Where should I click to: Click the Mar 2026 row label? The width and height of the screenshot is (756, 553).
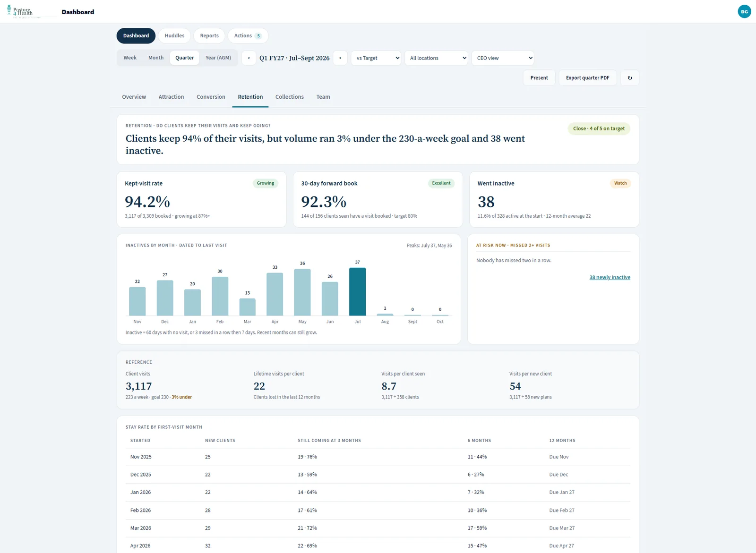(x=141, y=528)
